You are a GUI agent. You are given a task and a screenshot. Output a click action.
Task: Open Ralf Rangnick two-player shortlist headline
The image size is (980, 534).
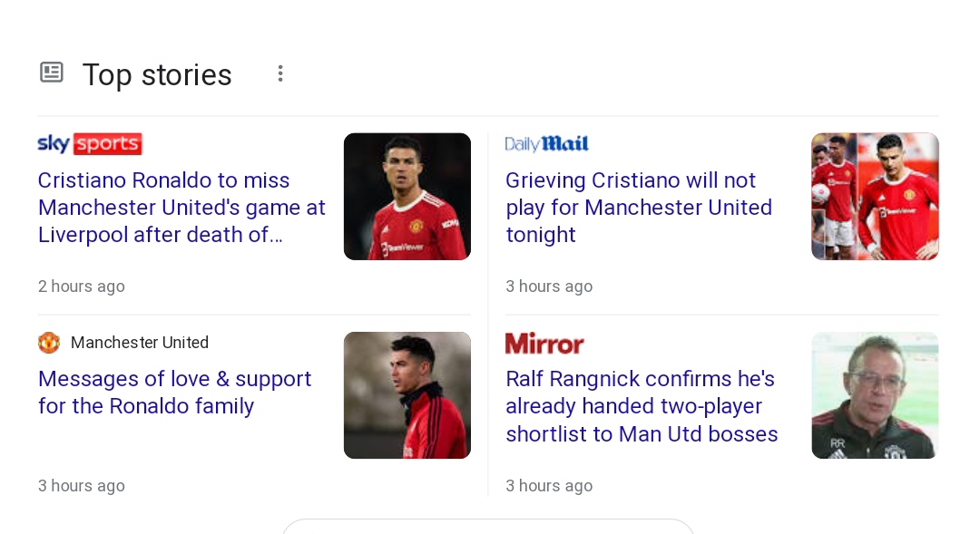(x=642, y=406)
